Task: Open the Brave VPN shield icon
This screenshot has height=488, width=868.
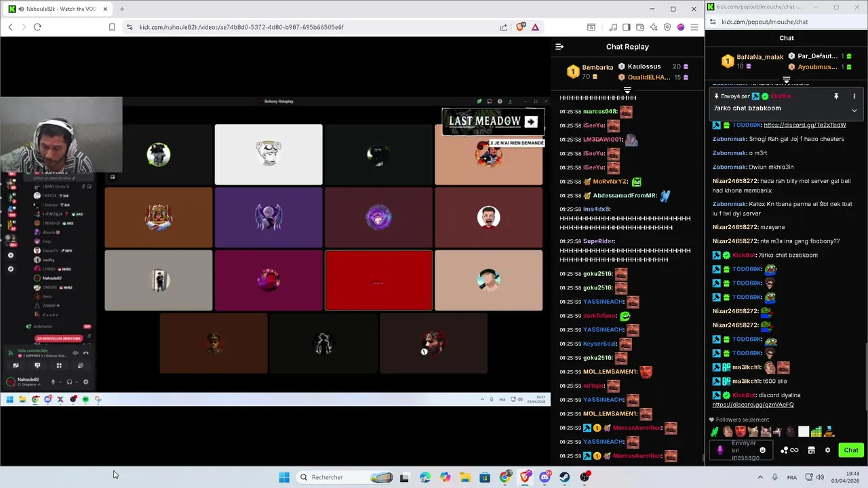Action: pyautogui.click(x=667, y=27)
